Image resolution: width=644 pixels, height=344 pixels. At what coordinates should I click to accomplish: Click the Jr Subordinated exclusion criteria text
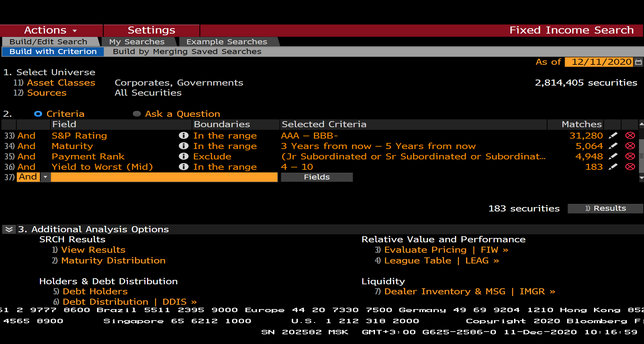tap(413, 156)
